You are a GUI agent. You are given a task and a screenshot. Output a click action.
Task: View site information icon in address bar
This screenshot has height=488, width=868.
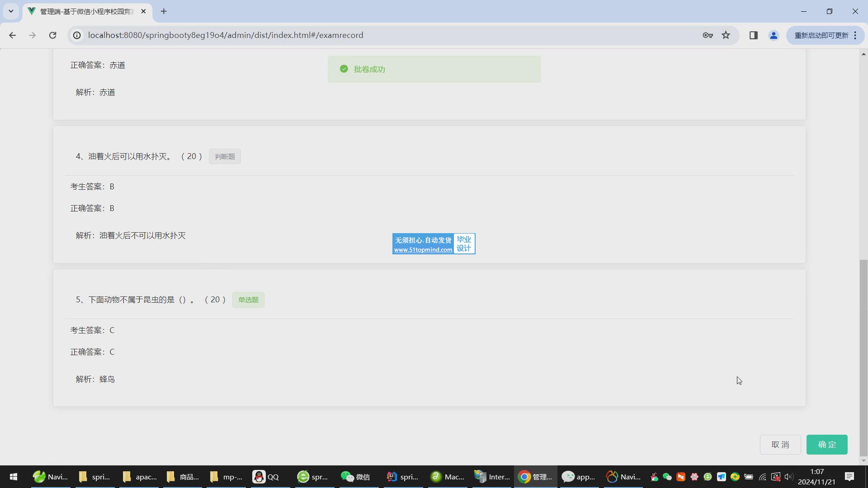pos(77,35)
